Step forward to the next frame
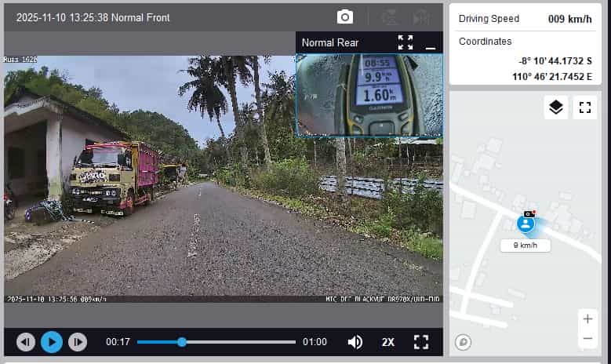The width and height of the screenshot is (611, 364). [77, 342]
